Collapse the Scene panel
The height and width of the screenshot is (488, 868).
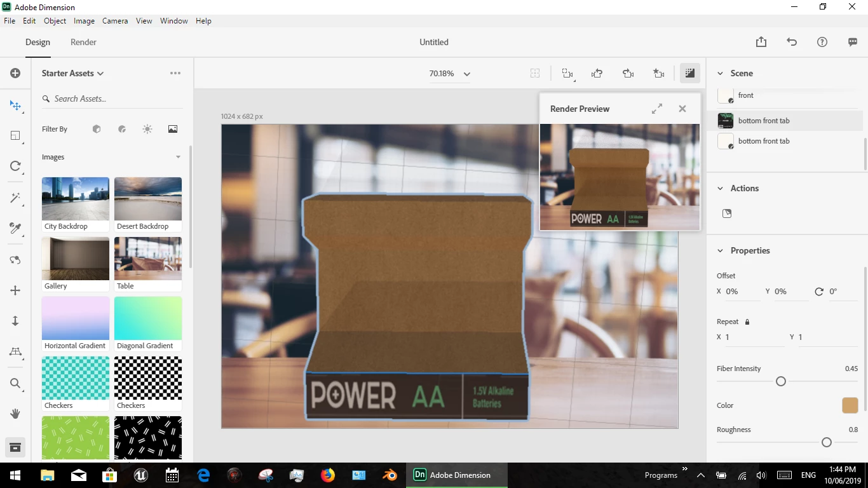720,73
